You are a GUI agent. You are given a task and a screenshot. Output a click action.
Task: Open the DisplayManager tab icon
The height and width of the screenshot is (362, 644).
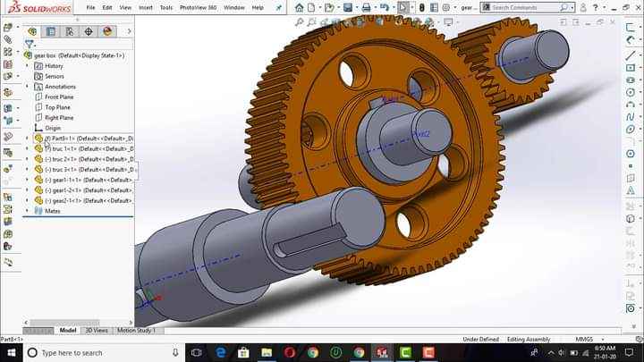coord(107,31)
